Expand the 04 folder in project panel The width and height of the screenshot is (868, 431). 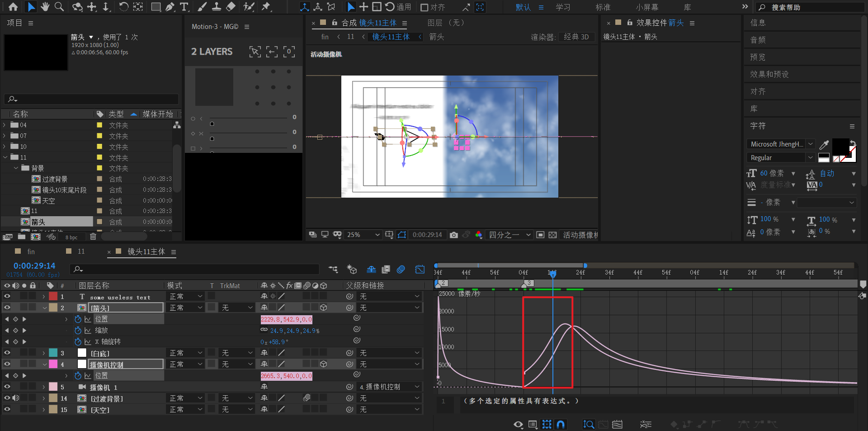(x=5, y=125)
